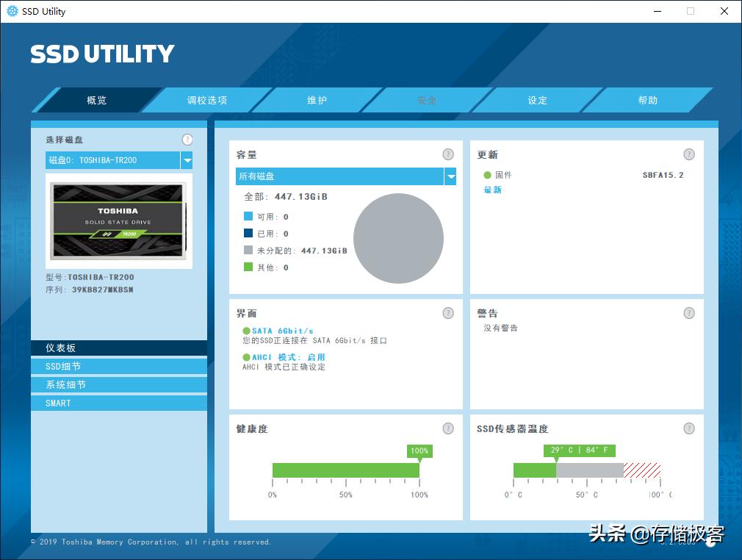Switch to the 维护 tab
742x560 pixels.
317,100
